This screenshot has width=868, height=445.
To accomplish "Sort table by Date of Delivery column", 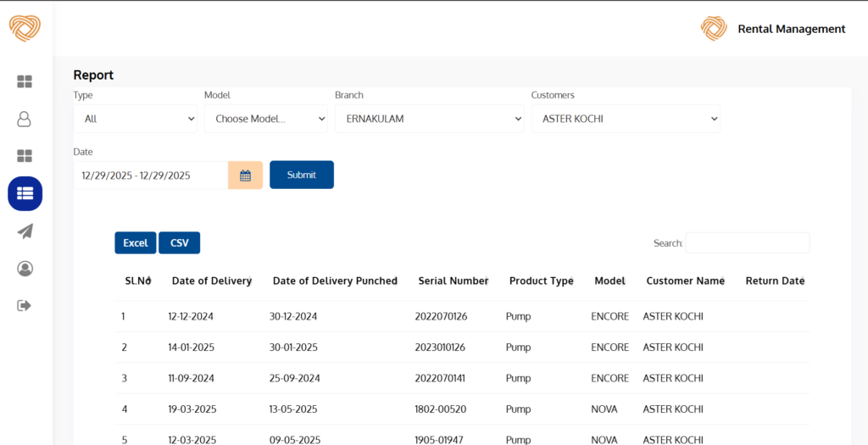I will (211, 281).
